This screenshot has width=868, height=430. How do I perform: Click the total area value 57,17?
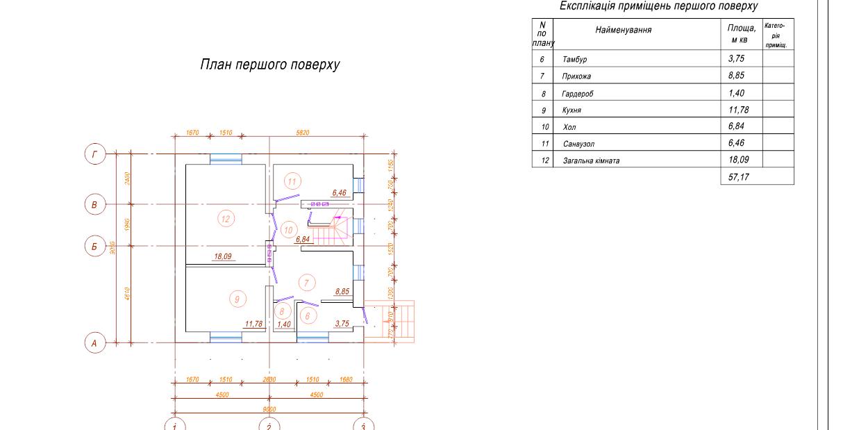pos(739,177)
